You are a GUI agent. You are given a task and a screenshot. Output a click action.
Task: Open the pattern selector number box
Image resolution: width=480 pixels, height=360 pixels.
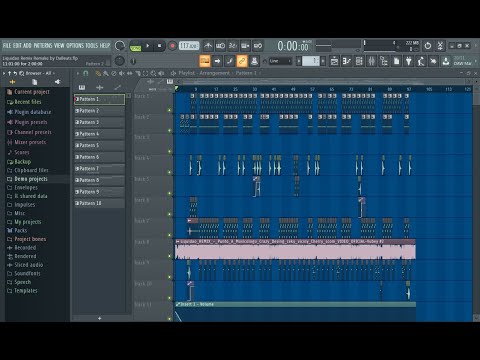(x=311, y=61)
